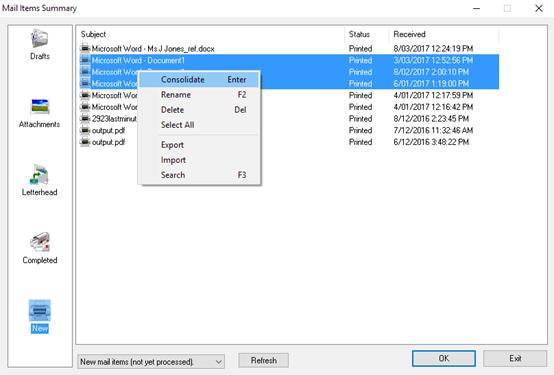Close the Mail Items Summary window

pos(538,8)
